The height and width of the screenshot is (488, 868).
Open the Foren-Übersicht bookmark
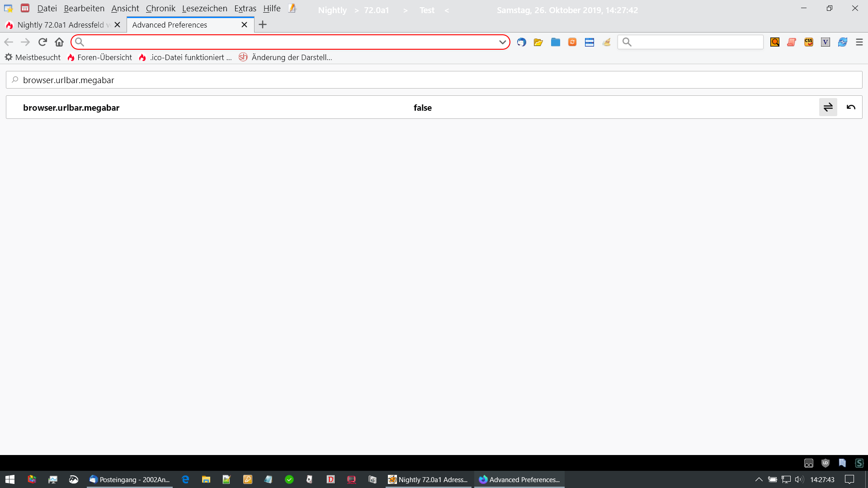click(100, 57)
